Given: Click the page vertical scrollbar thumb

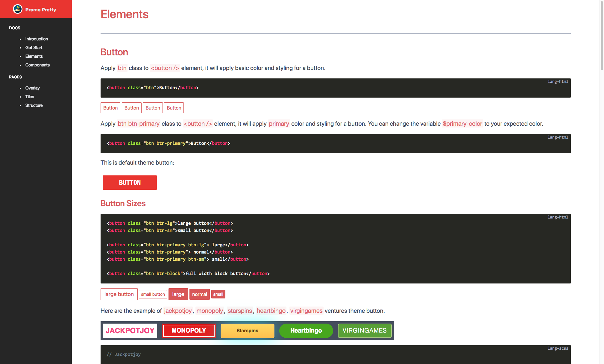Looking at the screenshot, I should pyautogui.click(x=602, y=36).
